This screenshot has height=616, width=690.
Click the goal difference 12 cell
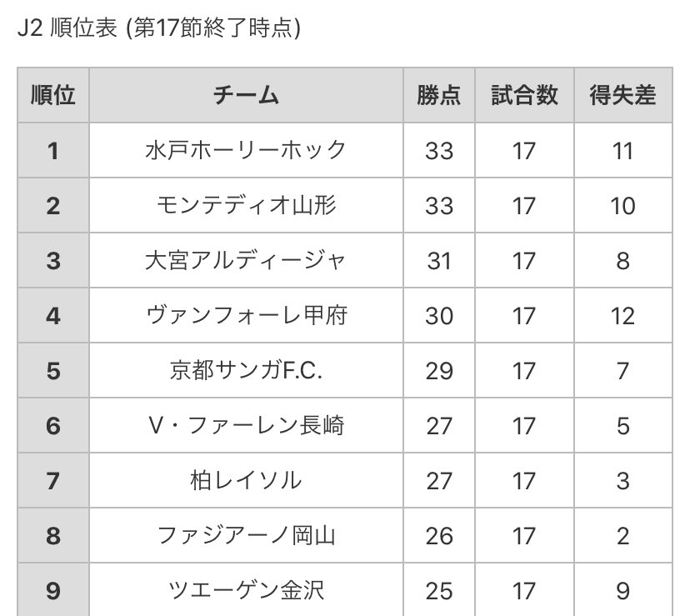coord(623,316)
